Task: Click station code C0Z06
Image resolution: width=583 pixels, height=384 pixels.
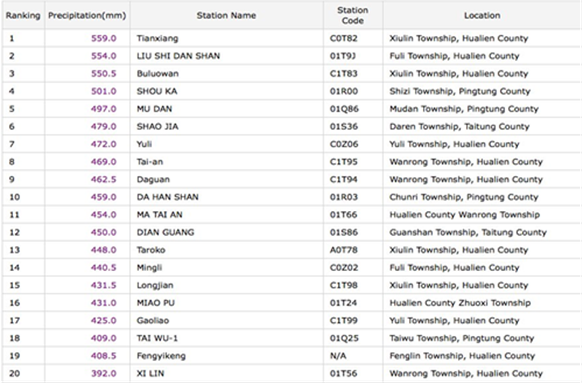Action: point(344,144)
